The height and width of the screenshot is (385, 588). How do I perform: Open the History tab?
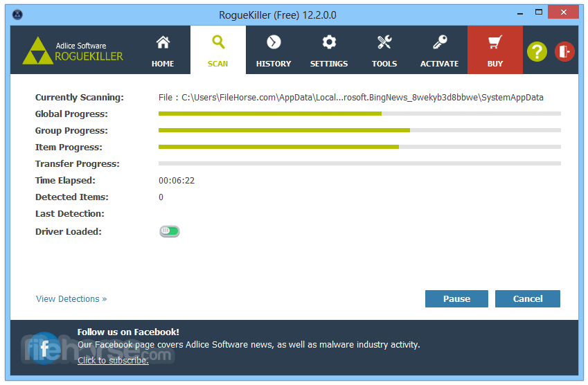pos(274,51)
